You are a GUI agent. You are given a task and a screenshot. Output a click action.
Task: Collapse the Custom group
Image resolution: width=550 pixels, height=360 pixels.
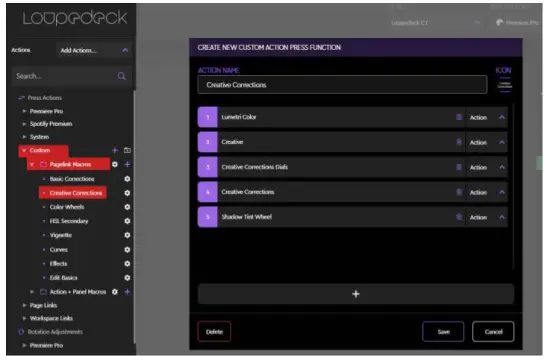24,151
